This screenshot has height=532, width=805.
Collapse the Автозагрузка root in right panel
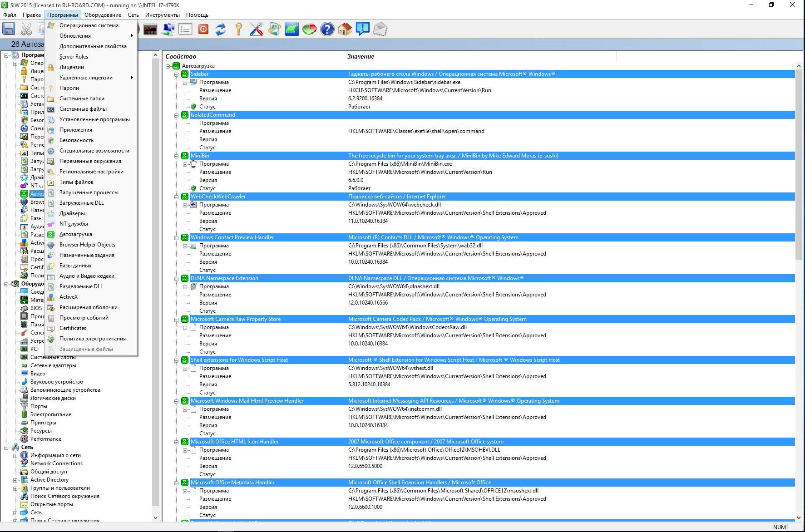pyautogui.click(x=168, y=66)
